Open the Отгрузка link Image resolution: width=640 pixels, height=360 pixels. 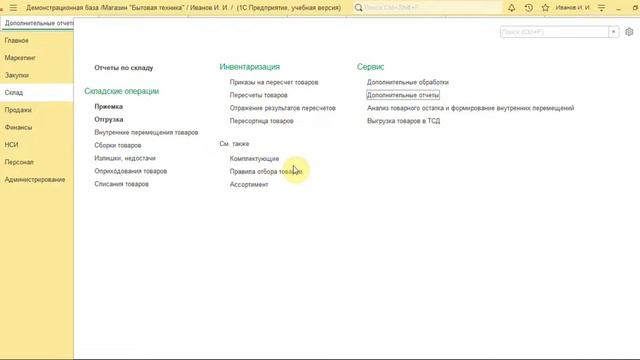point(109,120)
